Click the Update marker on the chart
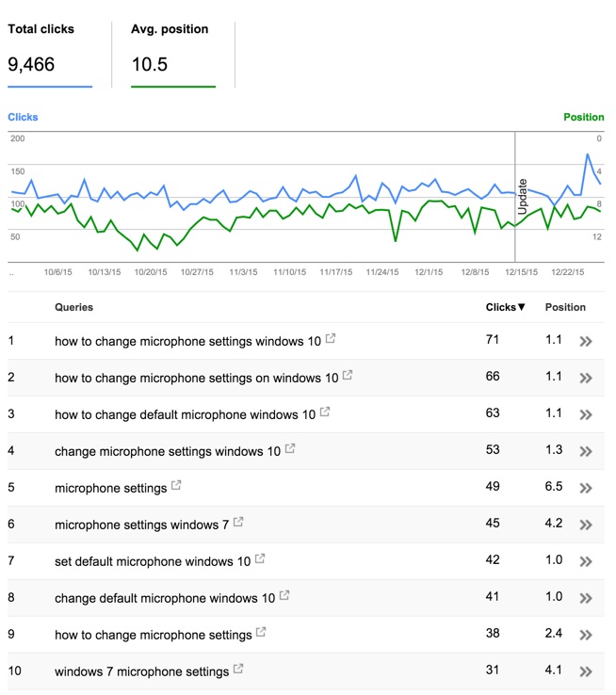Image resolution: width=616 pixels, height=695 pixels. click(x=523, y=197)
